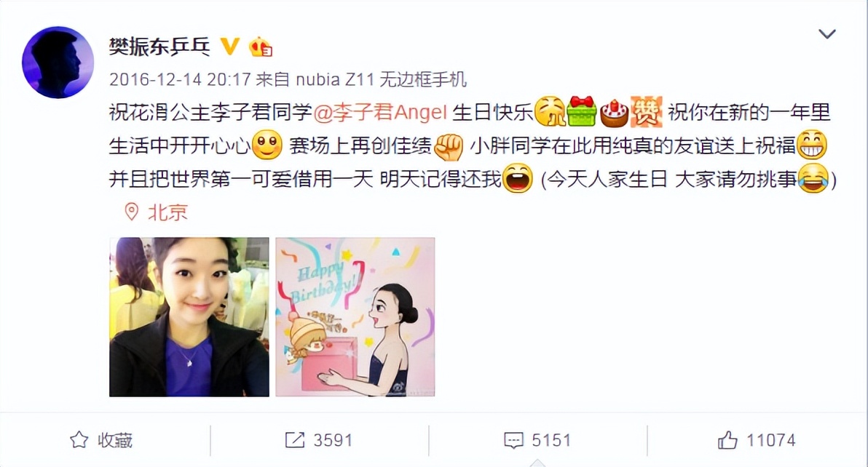Open the post options chevron menu
Screen dimensions: 868x467
pyautogui.click(x=827, y=34)
